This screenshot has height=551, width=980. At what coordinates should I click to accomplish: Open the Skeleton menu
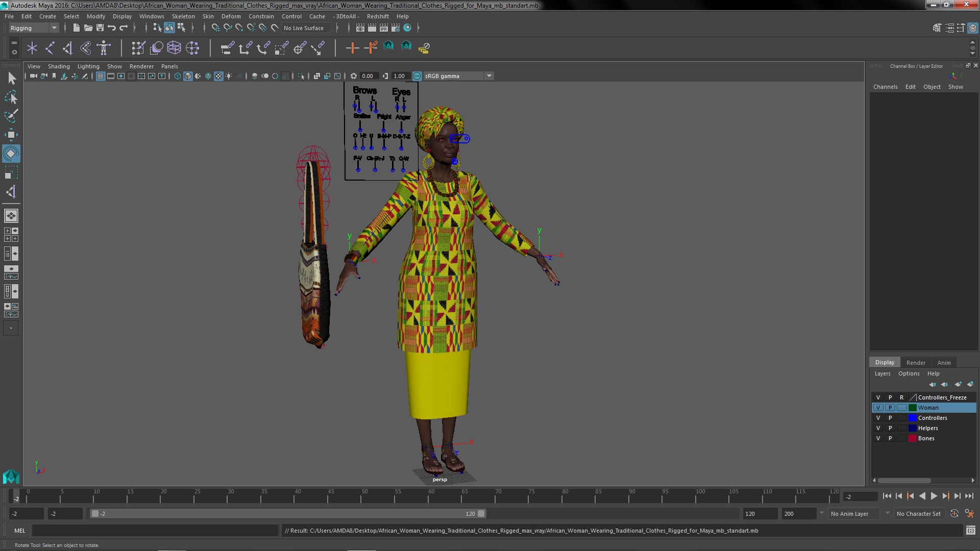[x=183, y=16]
